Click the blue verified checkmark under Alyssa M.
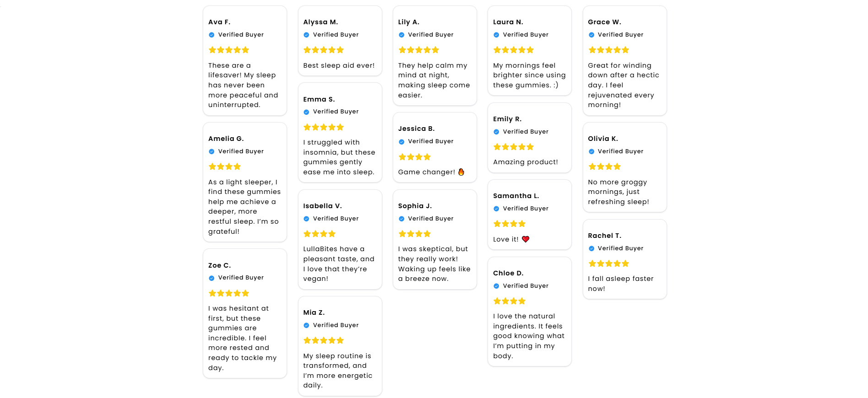Screen dimensions: 868x398 [306, 35]
